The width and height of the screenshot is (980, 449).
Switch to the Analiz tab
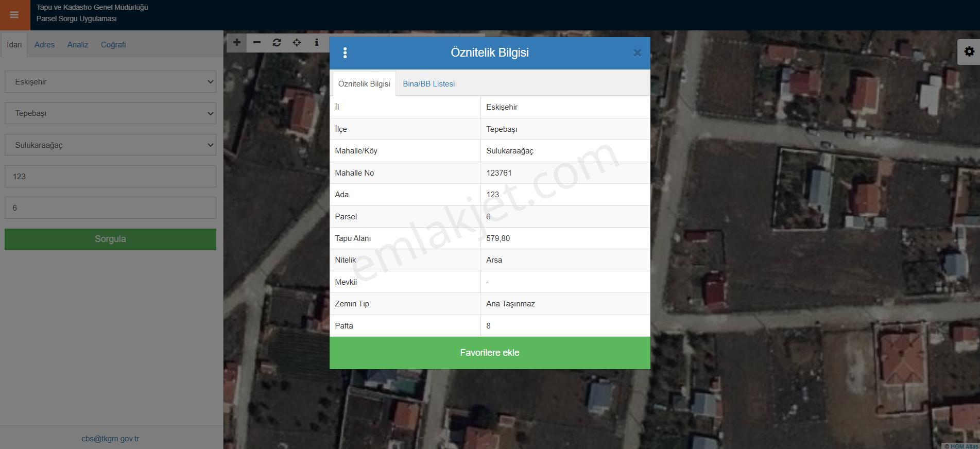pos(78,45)
